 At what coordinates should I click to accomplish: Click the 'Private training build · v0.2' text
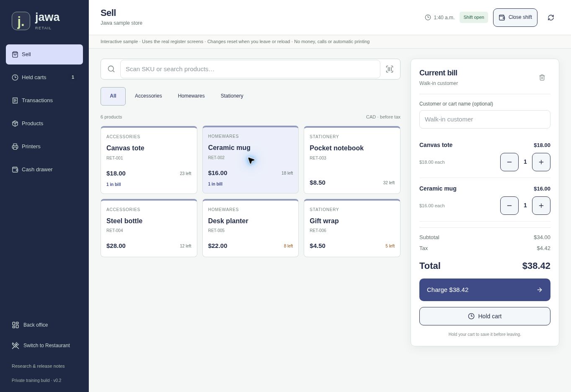click(x=36, y=381)
